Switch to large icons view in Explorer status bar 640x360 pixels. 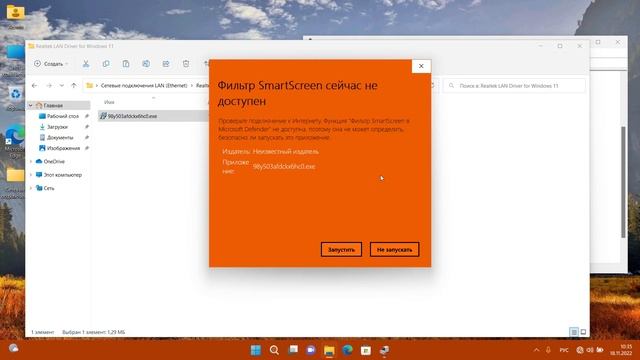click(583, 332)
